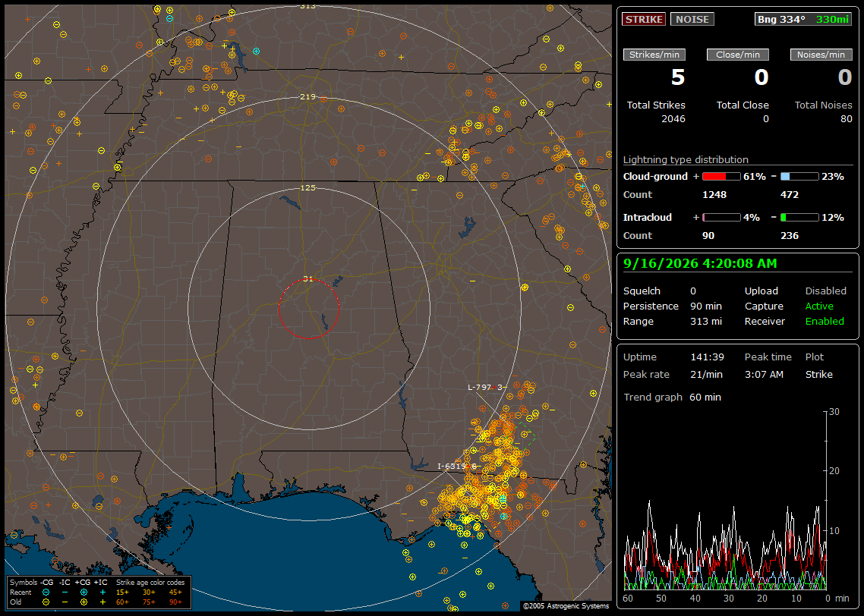Image resolution: width=864 pixels, height=616 pixels.
Task: Open the Trend graph 60 min selector
Action: tap(705, 397)
